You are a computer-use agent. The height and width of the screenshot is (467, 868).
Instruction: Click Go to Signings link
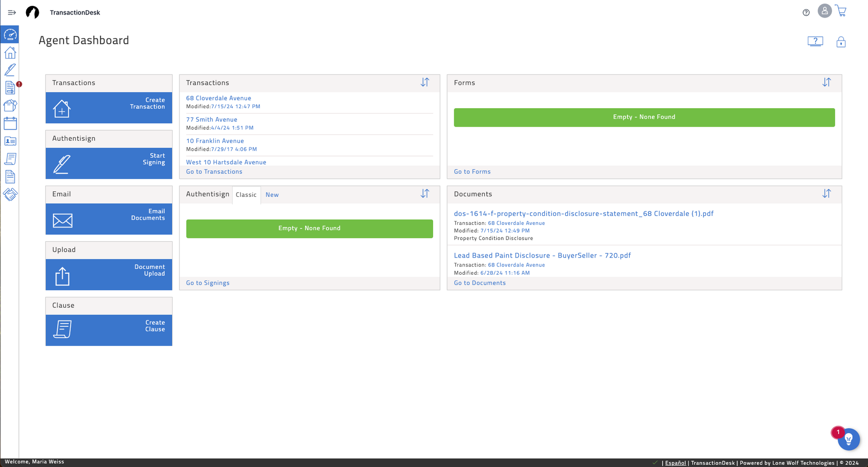point(208,283)
